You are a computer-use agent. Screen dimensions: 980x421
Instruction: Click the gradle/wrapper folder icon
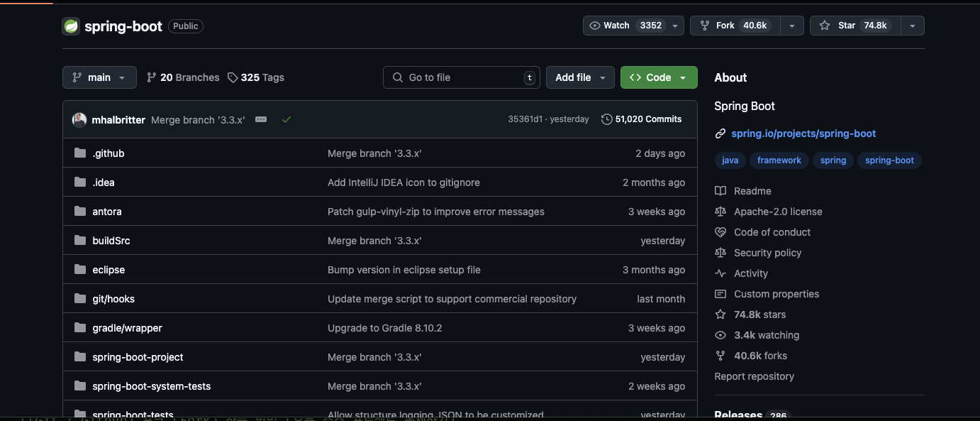tap(79, 328)
